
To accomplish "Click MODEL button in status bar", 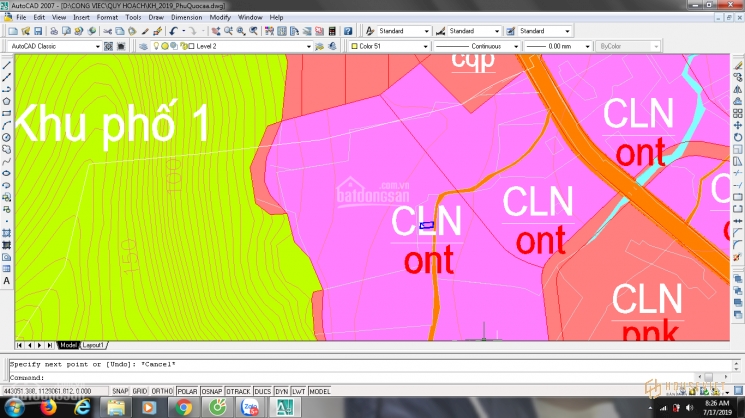I will tap(320, 391).
